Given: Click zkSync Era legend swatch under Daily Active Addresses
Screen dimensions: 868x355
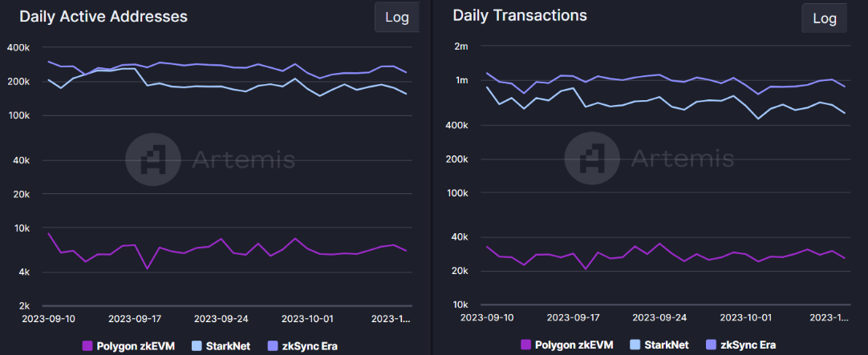Looking at the screenshot, I should pyautogui.click(x=271, y=345).
